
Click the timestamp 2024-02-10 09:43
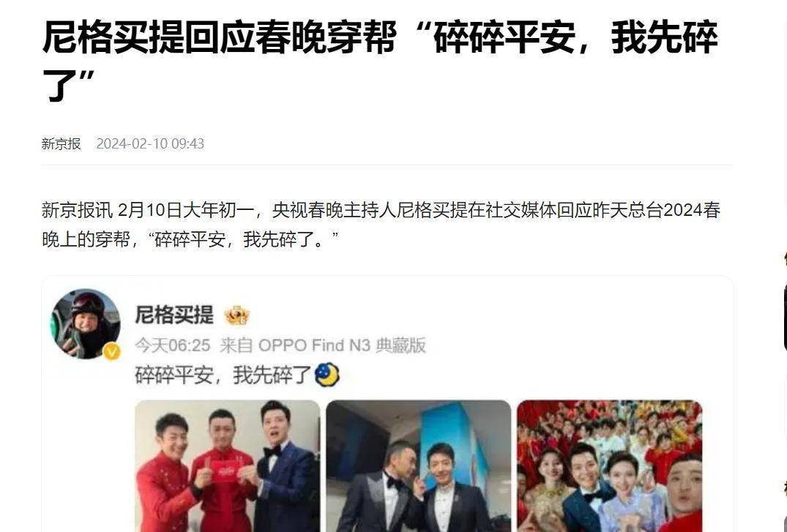tap(150, 143)
